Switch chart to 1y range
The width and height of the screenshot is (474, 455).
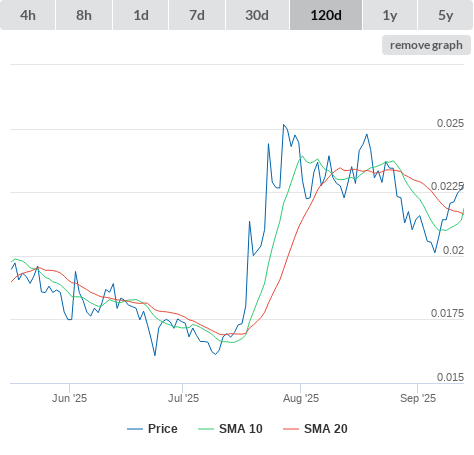(390, 15)
